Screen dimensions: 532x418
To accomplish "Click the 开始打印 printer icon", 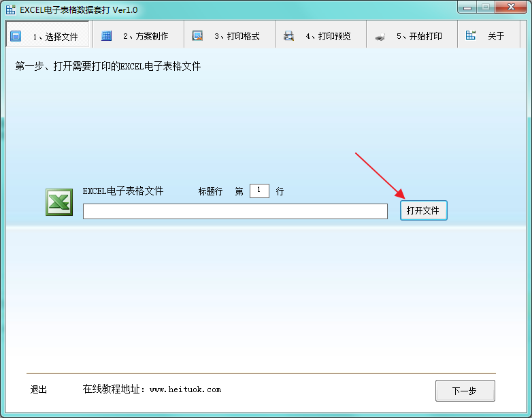I will 380,36.
